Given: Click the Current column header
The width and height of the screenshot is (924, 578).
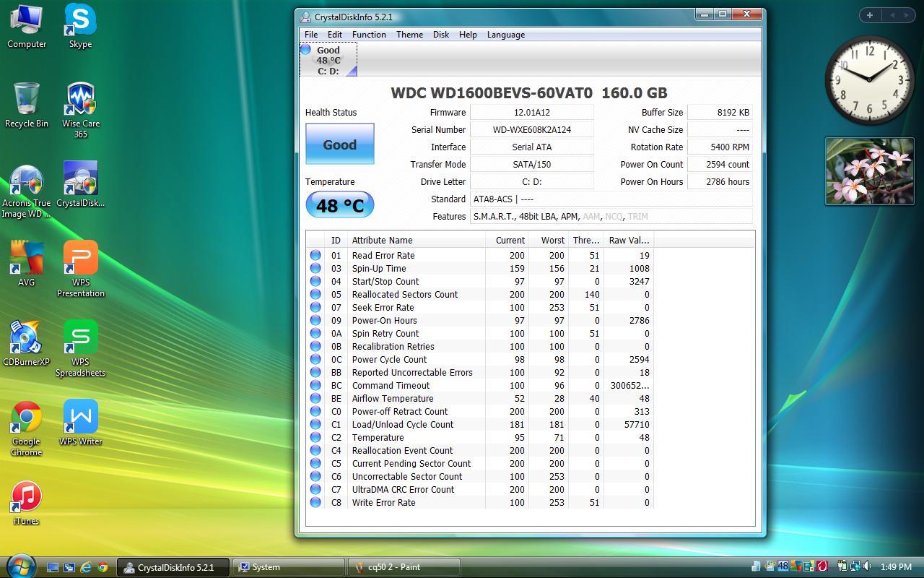Looking at the screenshot, I should click(x=507, y=240).
